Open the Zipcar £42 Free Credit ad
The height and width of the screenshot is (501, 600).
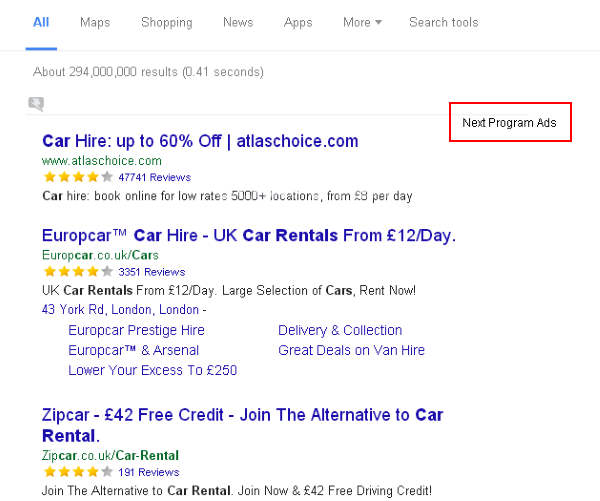(242, 415)
